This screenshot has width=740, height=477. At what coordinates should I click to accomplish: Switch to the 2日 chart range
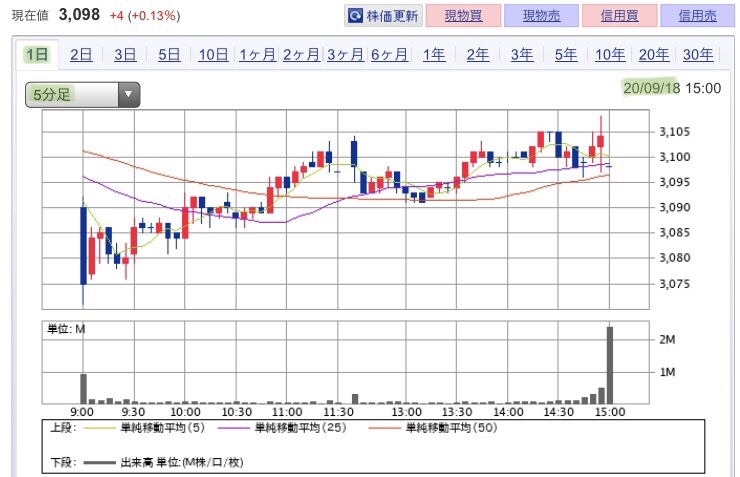tap(81, 55)
